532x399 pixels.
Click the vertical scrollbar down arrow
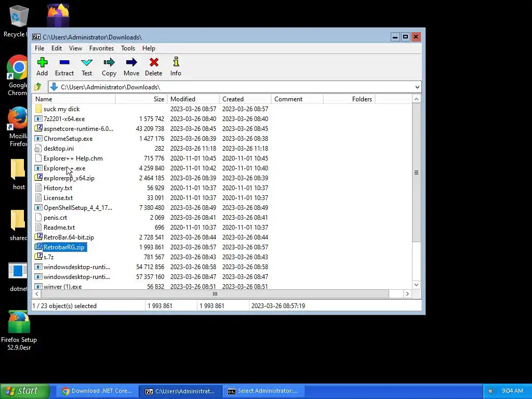click(x=416, y=285)
